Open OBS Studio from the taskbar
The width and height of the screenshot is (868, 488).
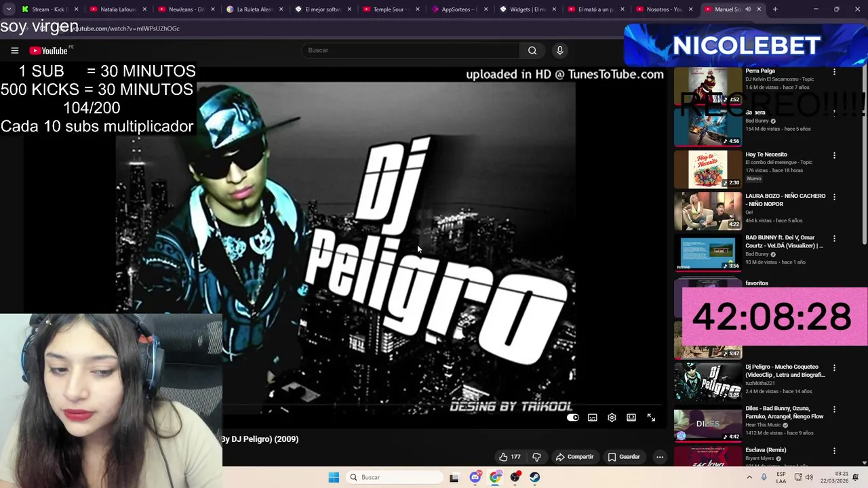click(515, 477)
